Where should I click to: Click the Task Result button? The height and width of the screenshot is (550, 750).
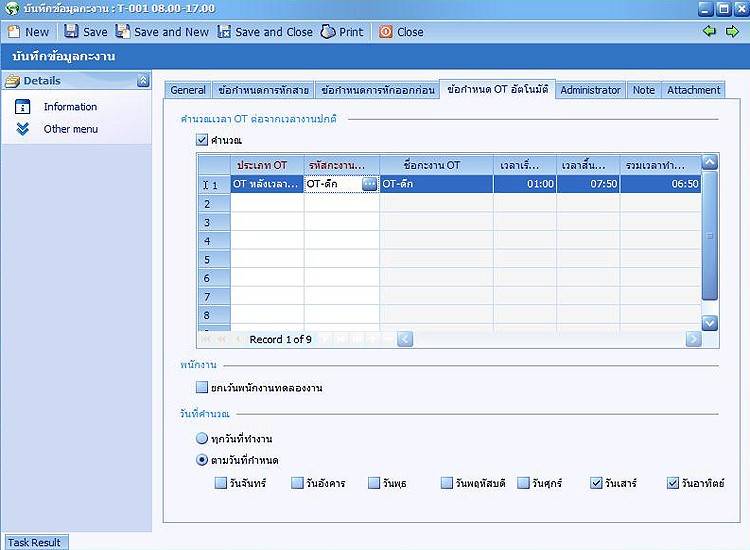point(34,542)
